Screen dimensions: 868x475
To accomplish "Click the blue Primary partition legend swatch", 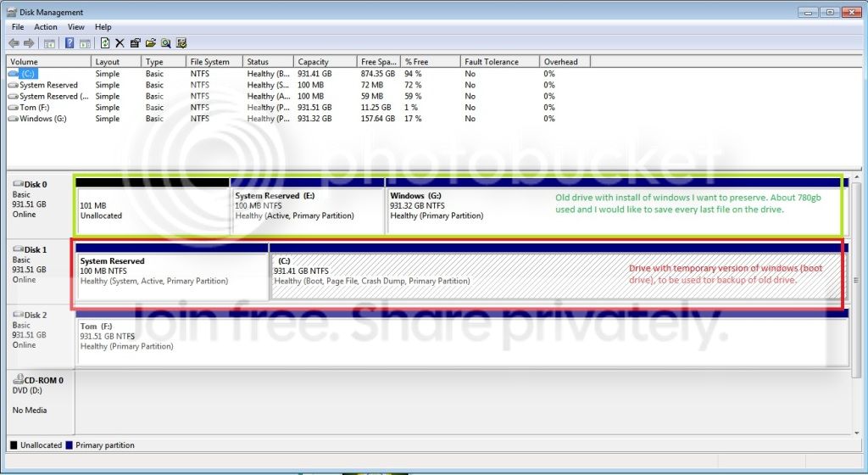I will pyautogui.click(x=70, y=445).
